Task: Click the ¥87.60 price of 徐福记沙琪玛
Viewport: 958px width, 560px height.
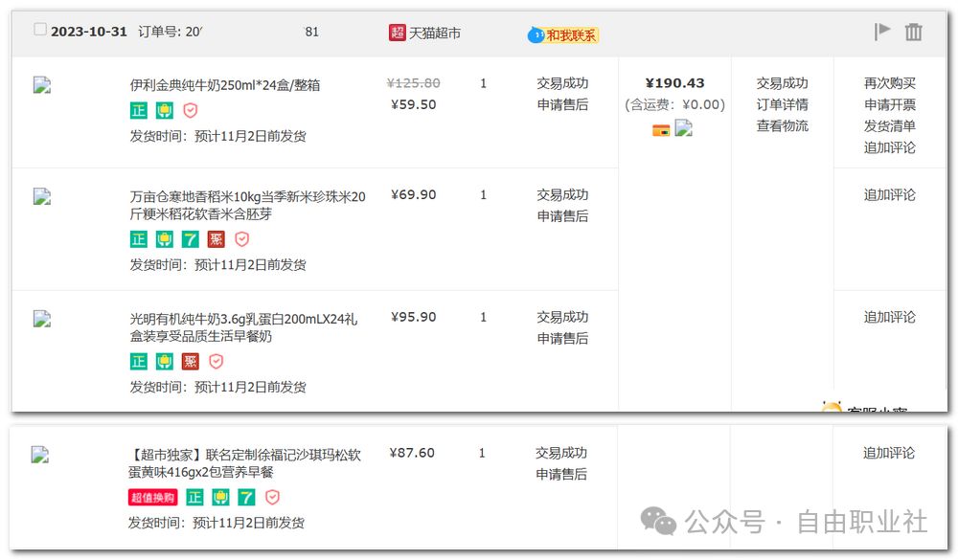Action: (x=412, y=453)
